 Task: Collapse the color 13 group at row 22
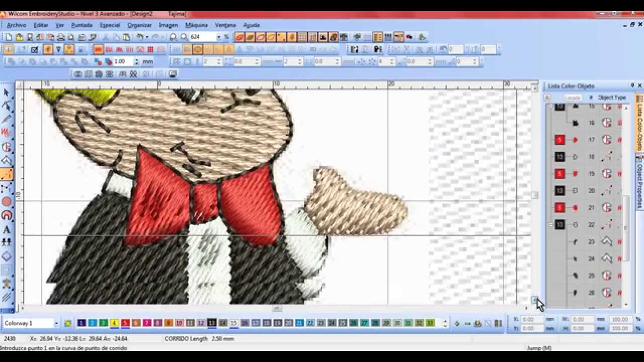click(x=551, y=225)
